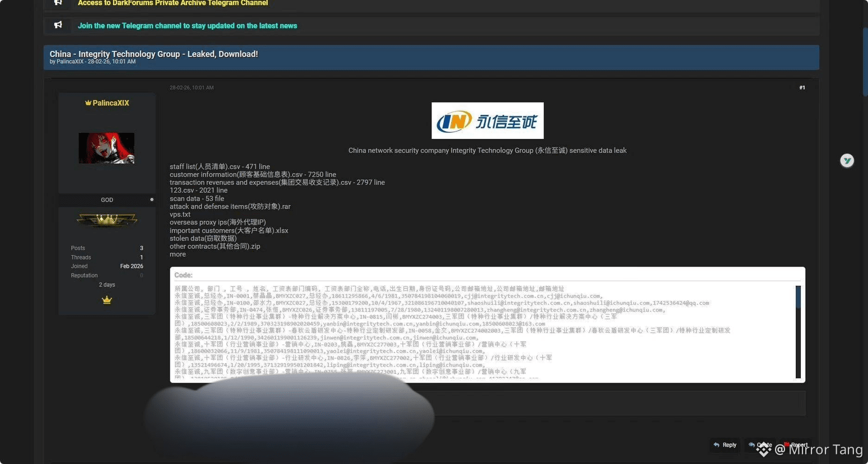Click the '2 days' text in profile

107,285
